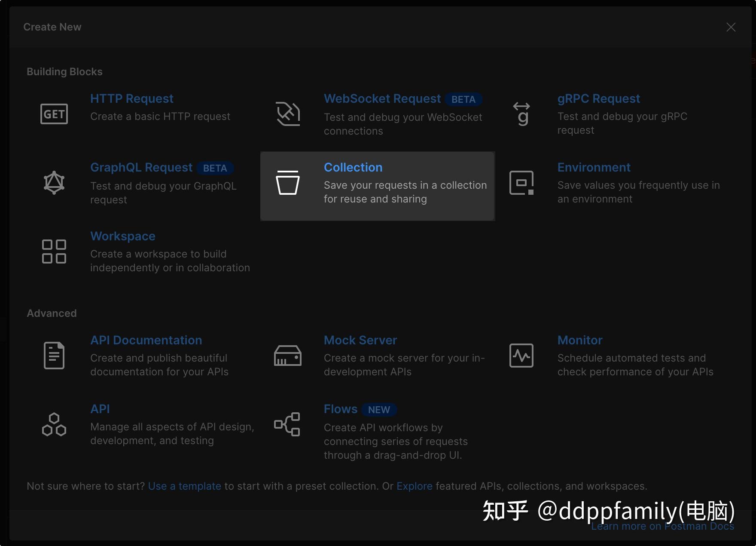The height and width of the screenshot is (546, 756).
Task: Click the Explore featured APIs link
Action: click(415, 486)
